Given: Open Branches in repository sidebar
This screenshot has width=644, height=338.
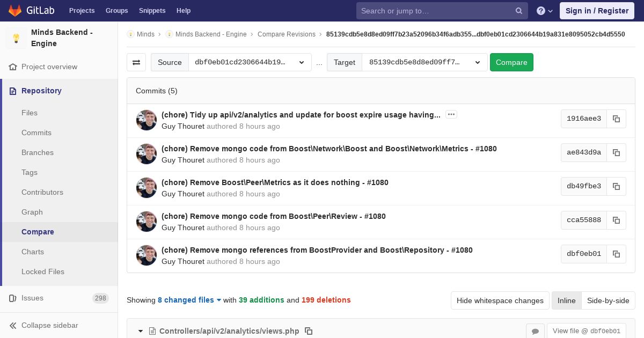Looking at the screenshot, I should (38, 152).
